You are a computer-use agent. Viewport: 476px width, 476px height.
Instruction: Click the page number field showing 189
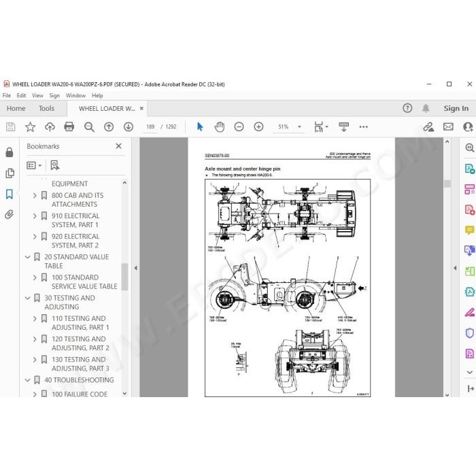click(x=150, y=126)
